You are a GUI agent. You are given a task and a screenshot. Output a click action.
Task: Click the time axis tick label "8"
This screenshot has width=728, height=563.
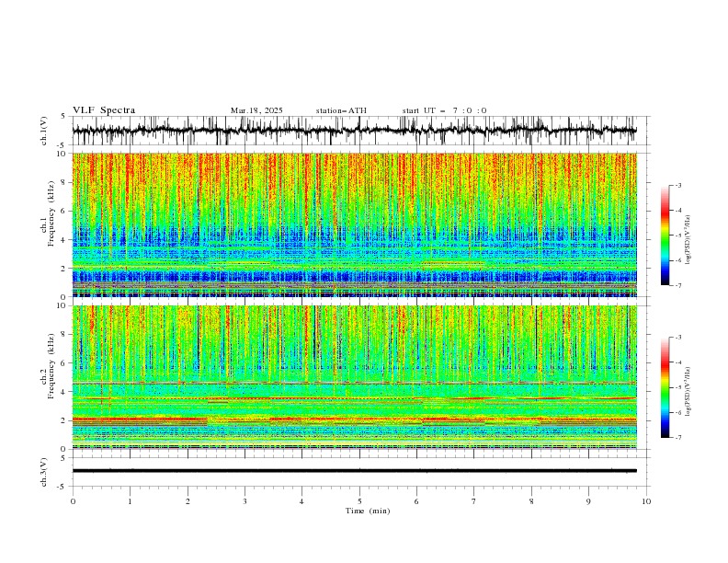coord(531,501)
